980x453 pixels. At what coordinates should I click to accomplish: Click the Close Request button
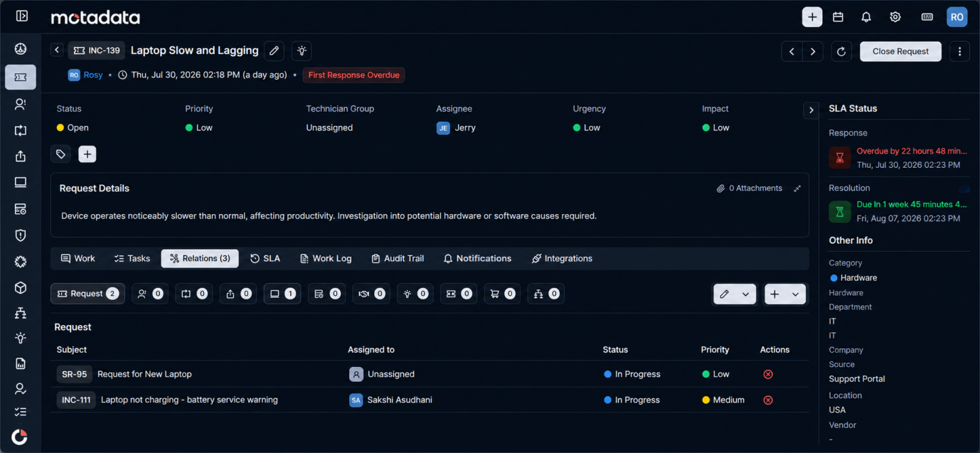900,51
